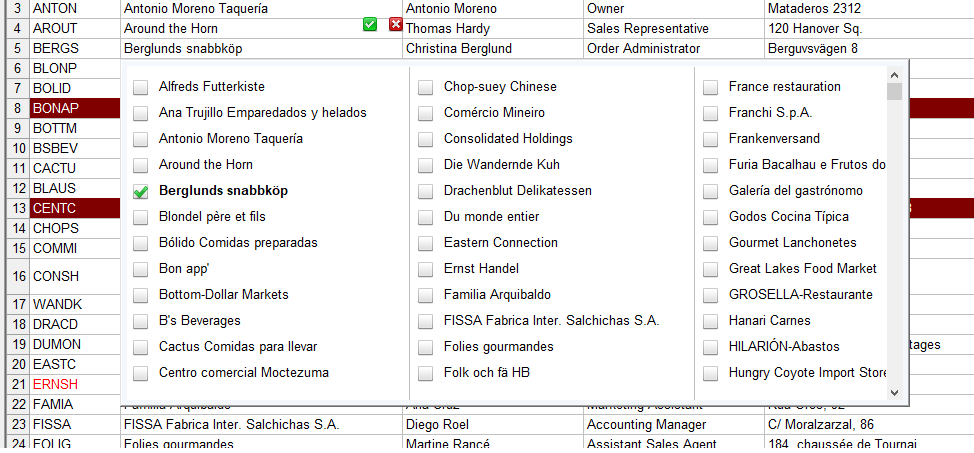
Task: Select the Christina Berglund contact cell
Action: (x=492, y=48)
